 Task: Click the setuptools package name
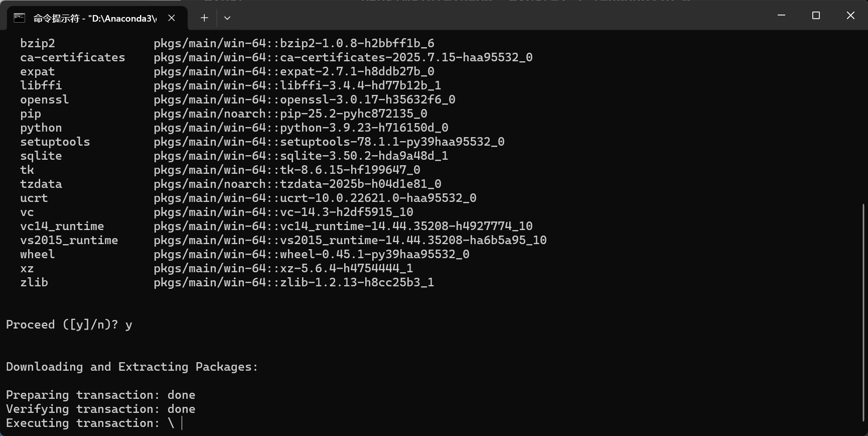click(x=55, y=142)
